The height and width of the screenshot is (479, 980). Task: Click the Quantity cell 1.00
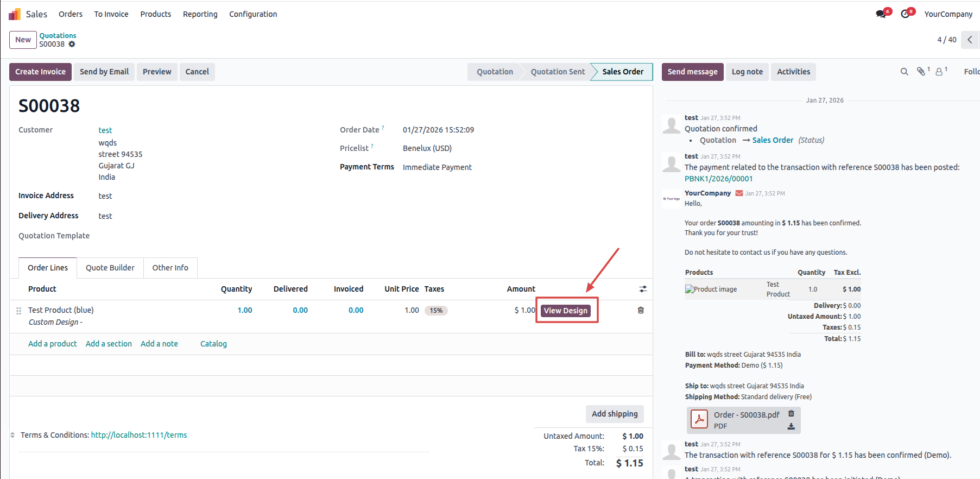pyautogui.click(x=245, y=310)
